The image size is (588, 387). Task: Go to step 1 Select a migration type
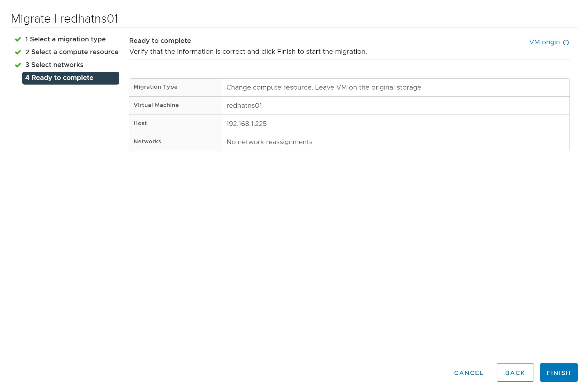[65, 39]
